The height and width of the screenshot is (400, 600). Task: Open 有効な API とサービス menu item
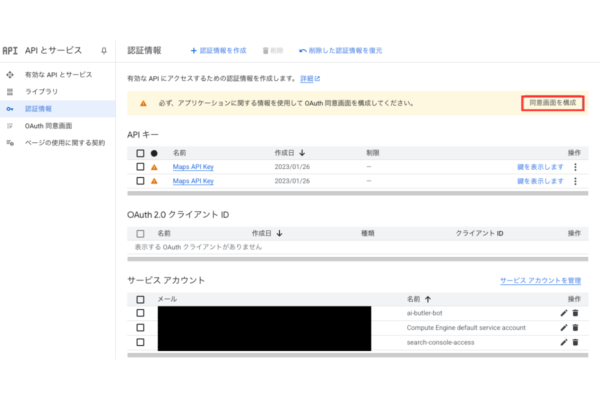58,75
